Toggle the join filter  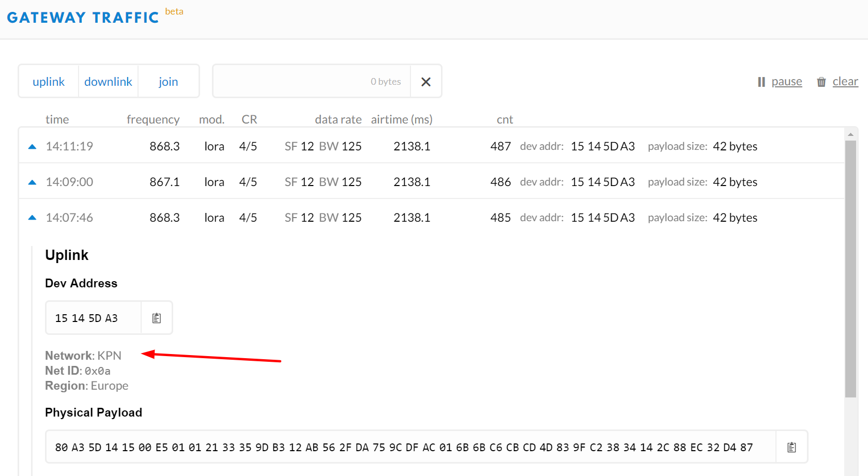[x=168, y=82]
